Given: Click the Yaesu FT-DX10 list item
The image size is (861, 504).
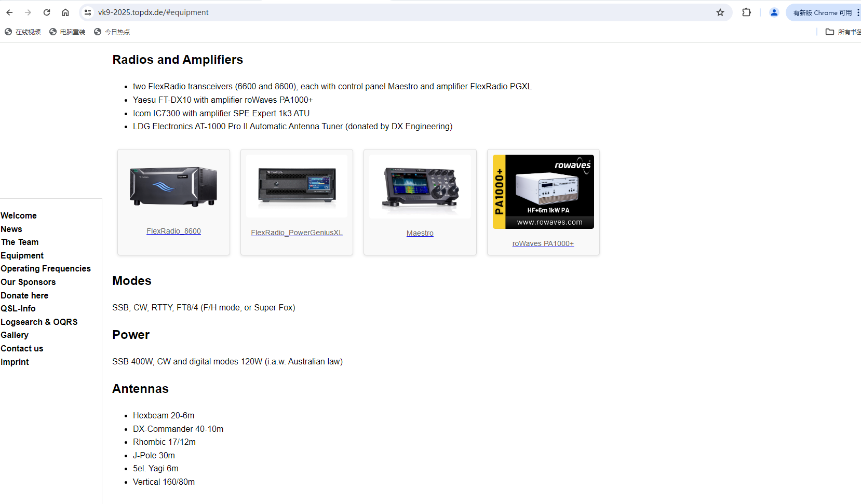Looking at the screenshot, I should [223, 100].
